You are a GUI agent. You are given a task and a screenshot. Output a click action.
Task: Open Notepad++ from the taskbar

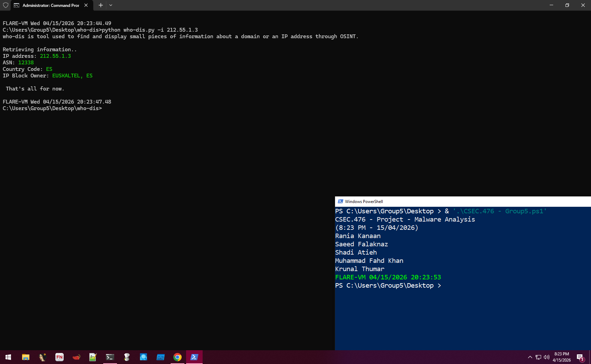pos(93,357)
